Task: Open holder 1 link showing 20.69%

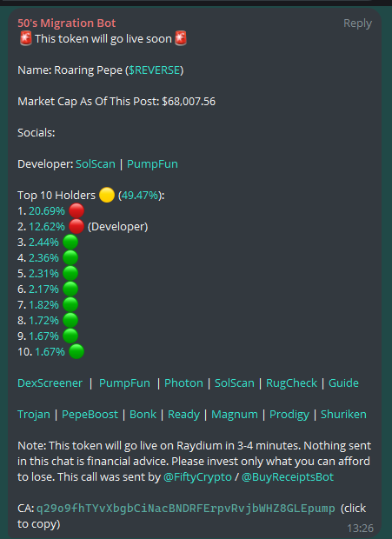Action: (47, 210)
